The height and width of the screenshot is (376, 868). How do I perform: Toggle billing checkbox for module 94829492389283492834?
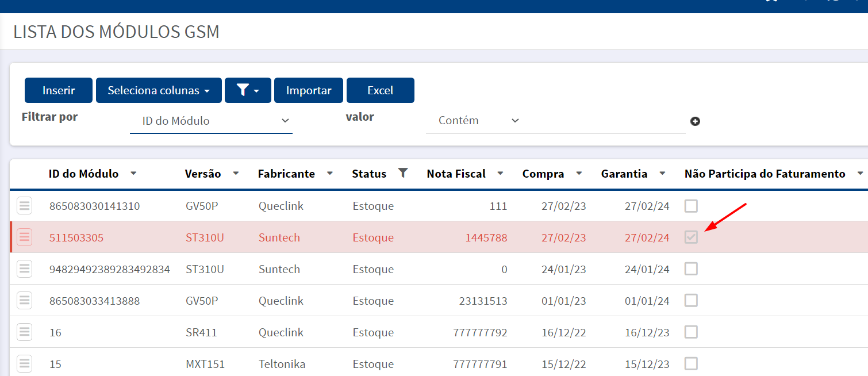point(691,268)
